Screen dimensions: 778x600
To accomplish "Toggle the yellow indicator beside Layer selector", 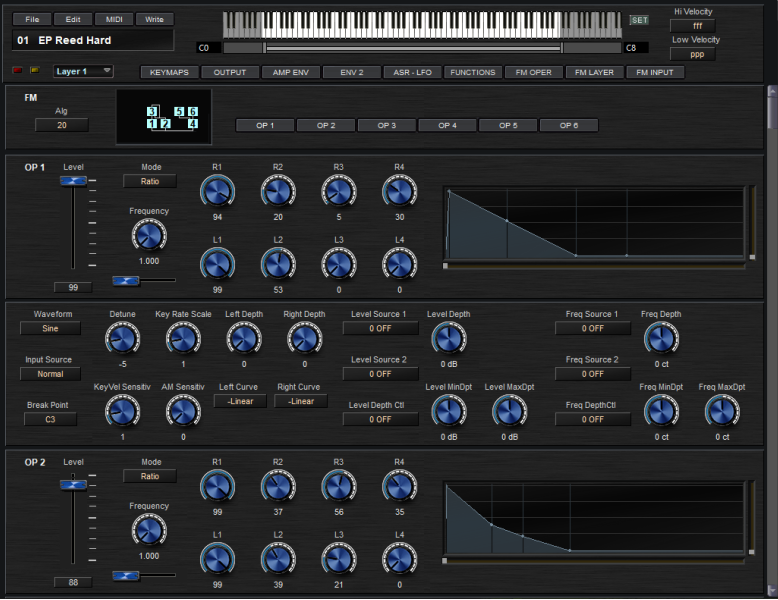I will click(x=34, y=71).
